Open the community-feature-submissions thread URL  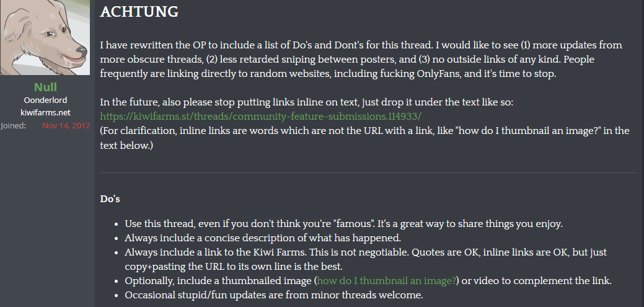(x=261, y=116)
